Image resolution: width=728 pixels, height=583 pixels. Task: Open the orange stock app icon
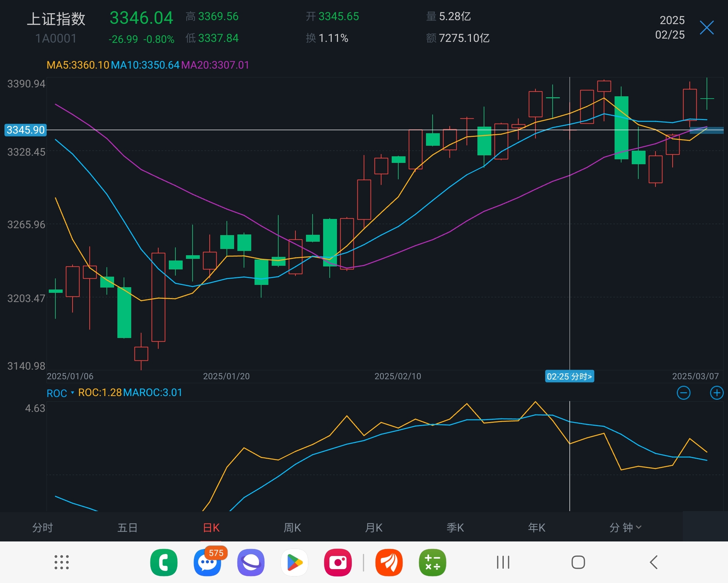point(389,563)
